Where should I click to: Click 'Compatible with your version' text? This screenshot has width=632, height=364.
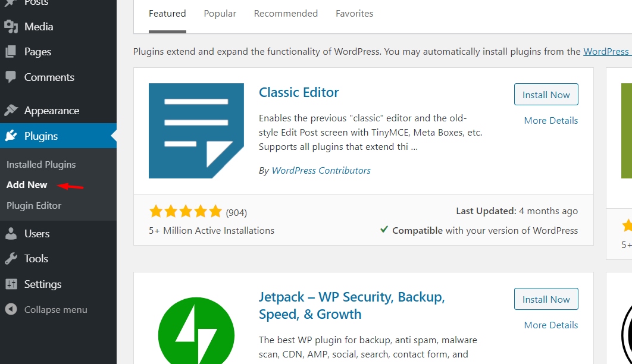click(485, 231)
